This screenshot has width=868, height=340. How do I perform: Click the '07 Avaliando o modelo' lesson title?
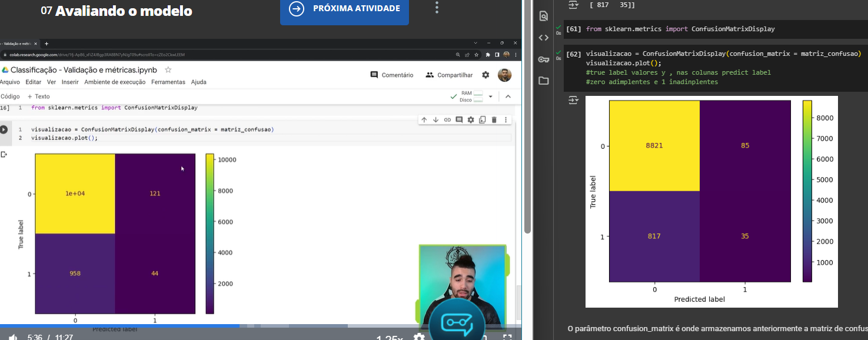pyautogui.click(x=117, y=11)
